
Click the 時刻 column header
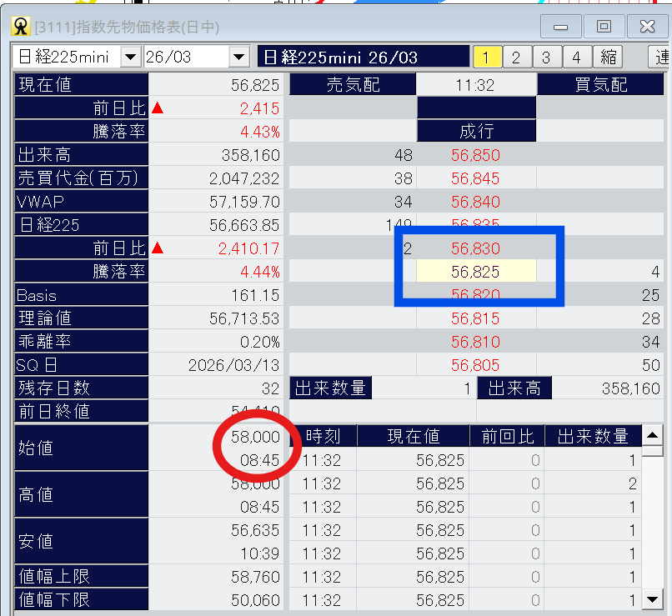tap(323, 436)
